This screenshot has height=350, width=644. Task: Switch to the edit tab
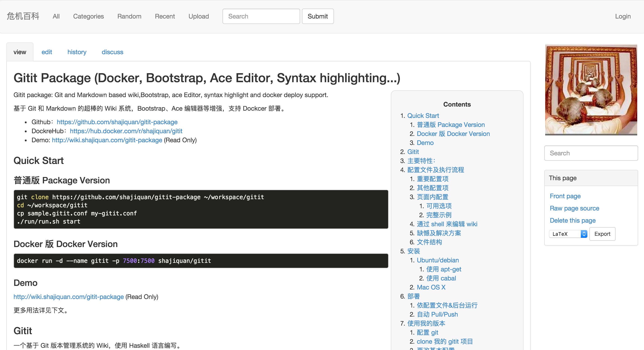47,52
